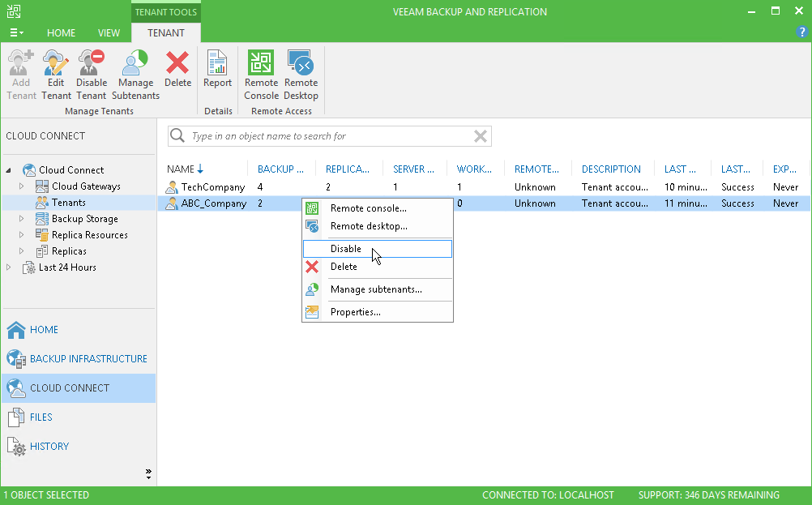Image resolution: width=812 pixels, height=505 pixels.
Task: Open Manage Subtenants from the ribbon
Action: click(x=135, y=75)
